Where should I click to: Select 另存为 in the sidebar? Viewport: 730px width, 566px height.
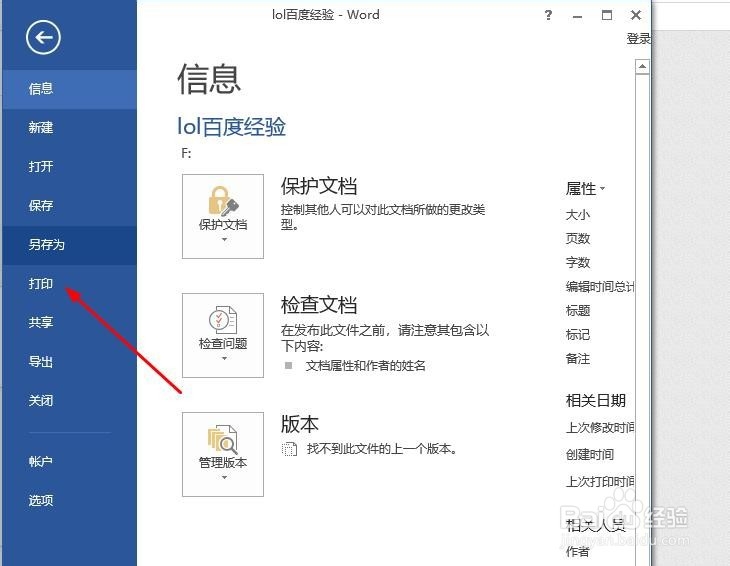coord(69,245)
